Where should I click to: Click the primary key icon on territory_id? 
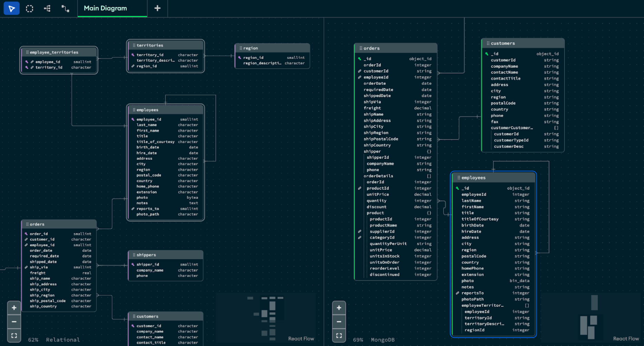point(133,55)
